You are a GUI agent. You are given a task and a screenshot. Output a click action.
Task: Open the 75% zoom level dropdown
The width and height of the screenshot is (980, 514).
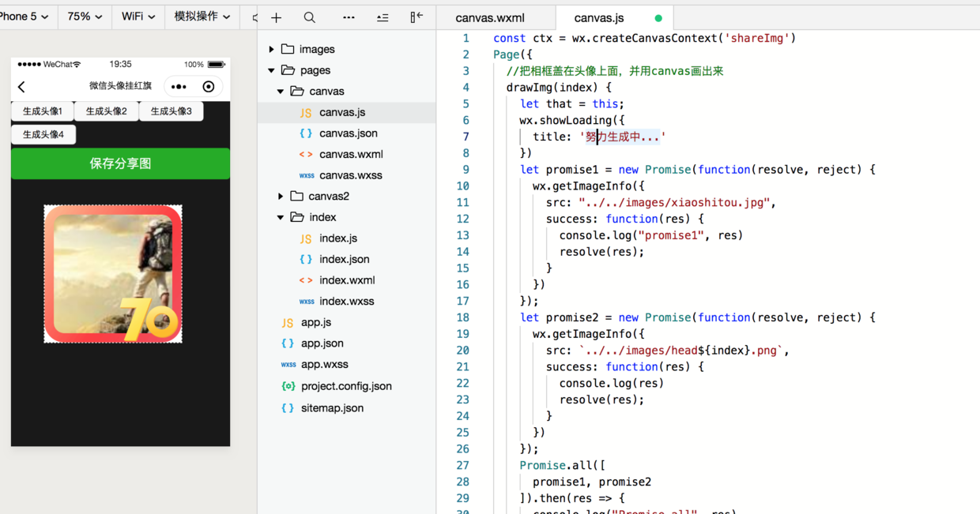(85, 17)
